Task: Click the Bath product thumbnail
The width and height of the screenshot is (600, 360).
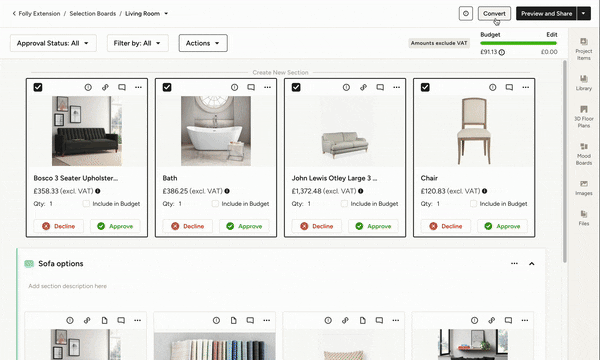Action: click(x=216, y=131)
